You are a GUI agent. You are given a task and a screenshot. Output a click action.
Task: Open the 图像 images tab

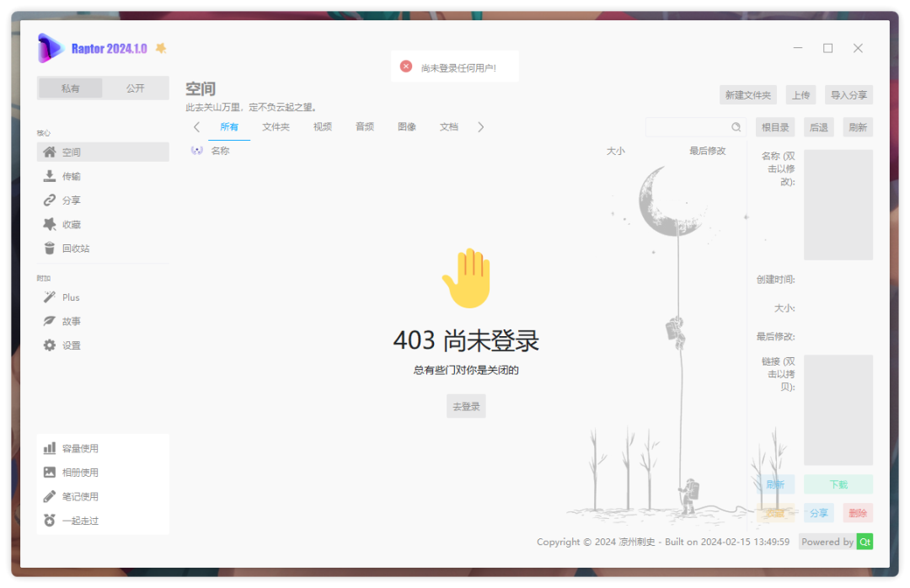coord(406,126)
